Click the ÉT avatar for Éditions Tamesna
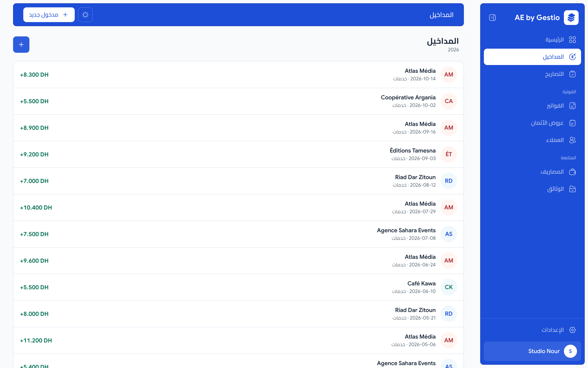The width and height of the screenshot is (588, 368). 449,154
